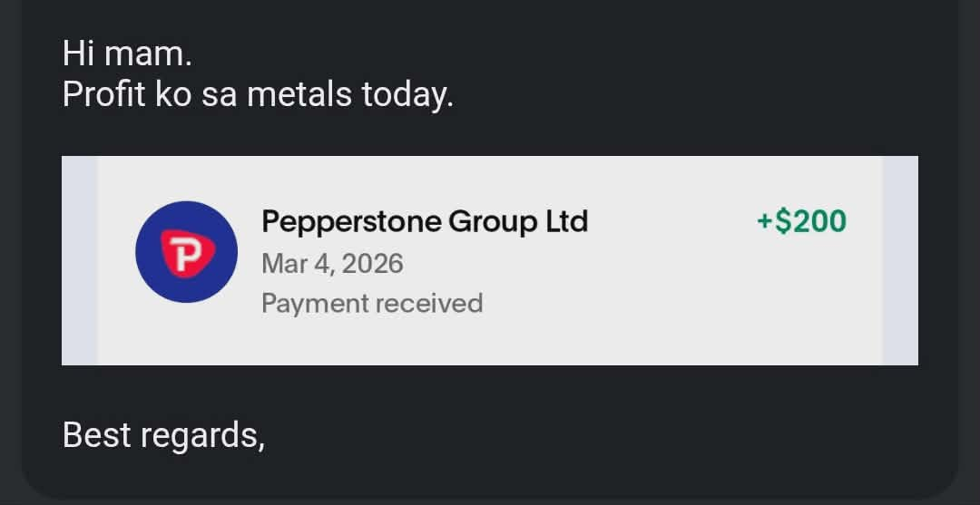Viewport: 980px width, 505px height.
Task: Click the Pepperstone red P logo
Action: pos(186,252)
